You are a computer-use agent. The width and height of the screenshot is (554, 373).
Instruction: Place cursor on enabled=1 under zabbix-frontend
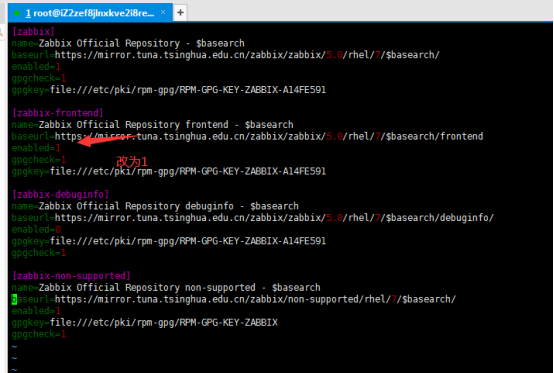click(x=36, y=148)
